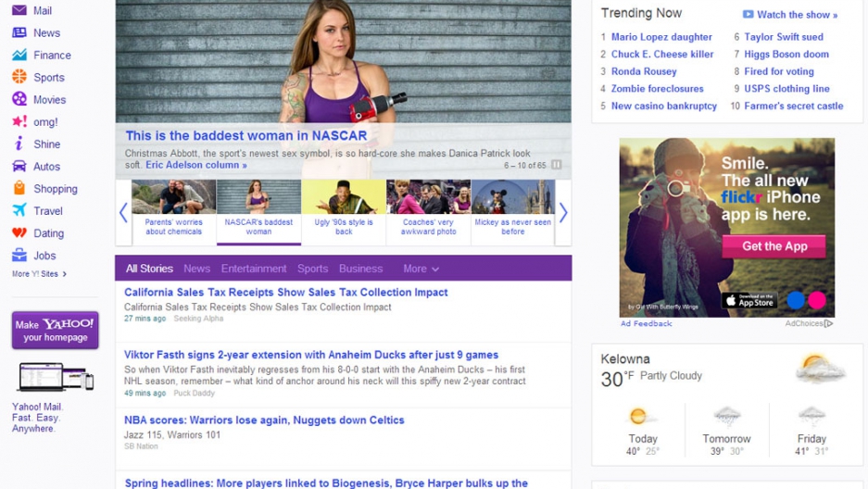The width and height of the screenshot is (868, 489).
Task: Click the Sports basketball icon
Action: tap(19, 76)
